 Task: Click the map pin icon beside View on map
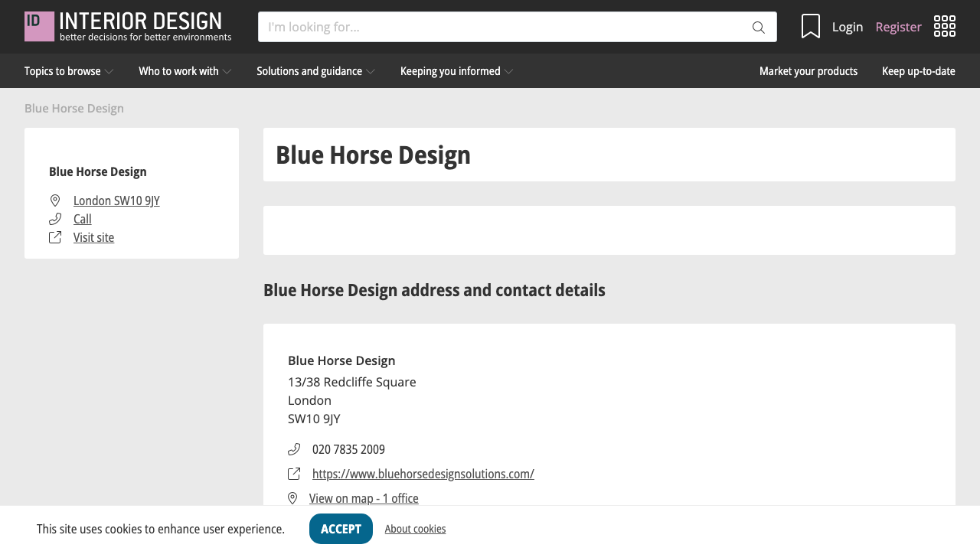coord(292,497)
